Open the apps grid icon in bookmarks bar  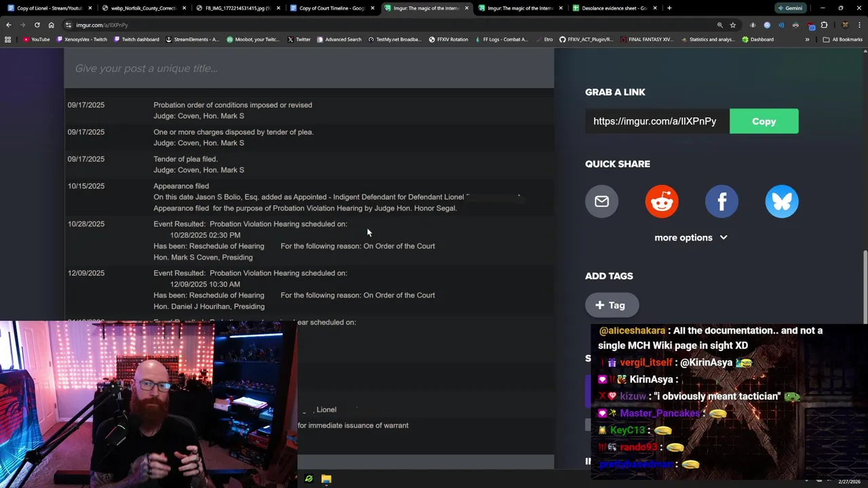coord(7,39)
